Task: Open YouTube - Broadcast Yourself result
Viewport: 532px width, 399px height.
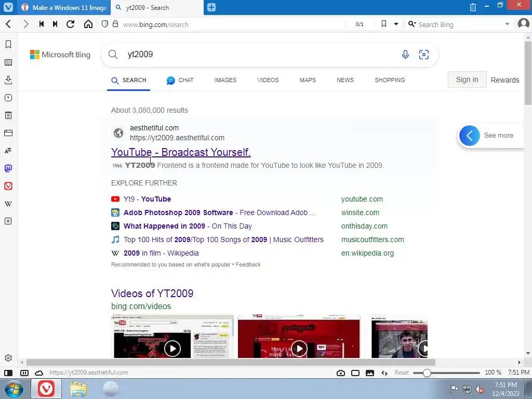Action: coord(181,152)
